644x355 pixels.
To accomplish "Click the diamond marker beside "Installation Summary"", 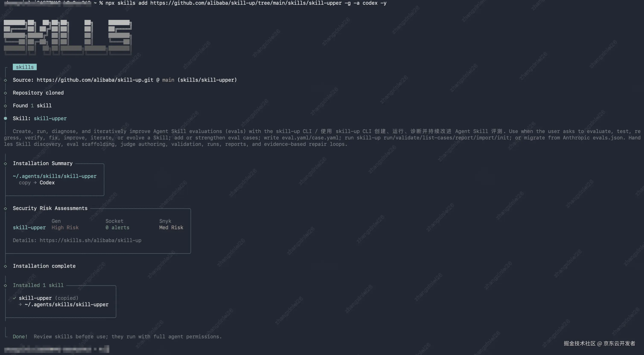I will [x=5, y=164].
